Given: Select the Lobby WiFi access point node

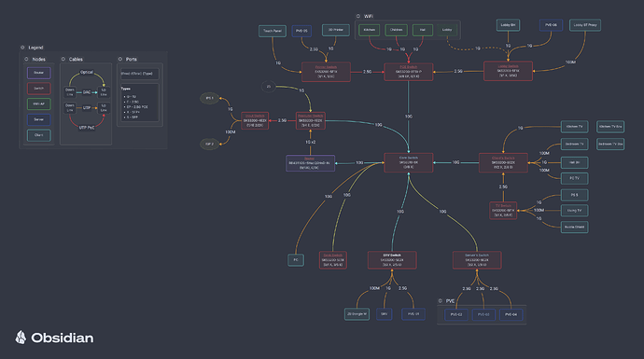Looking at the screenshot, I should click(447, 30).
